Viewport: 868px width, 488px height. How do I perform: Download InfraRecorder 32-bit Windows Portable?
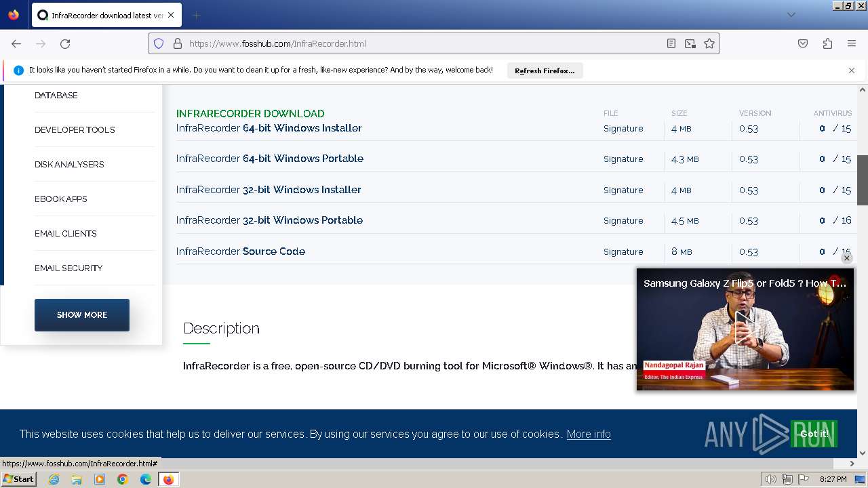coord(270,220)
